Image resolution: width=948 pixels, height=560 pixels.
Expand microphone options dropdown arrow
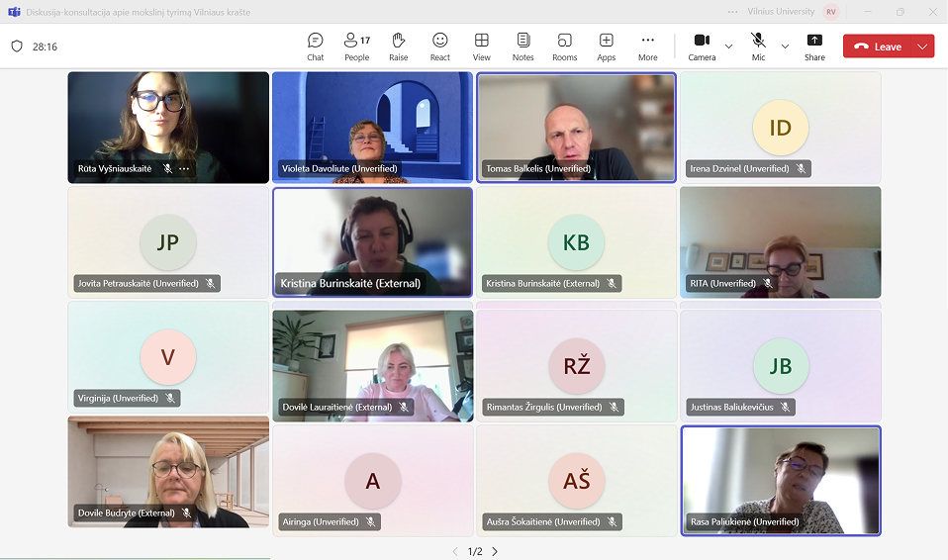(786, 47)
